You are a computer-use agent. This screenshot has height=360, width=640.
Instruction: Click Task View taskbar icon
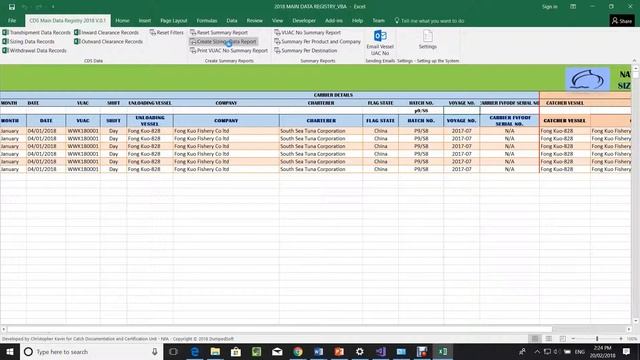173,351
